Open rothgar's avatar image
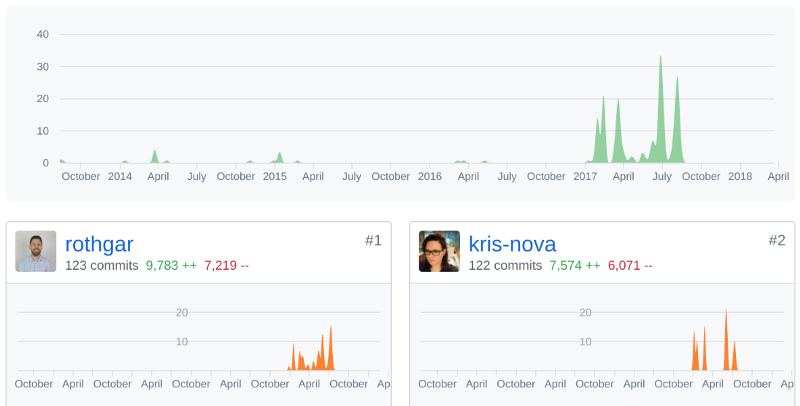800x406 pixels. [36, 251]
